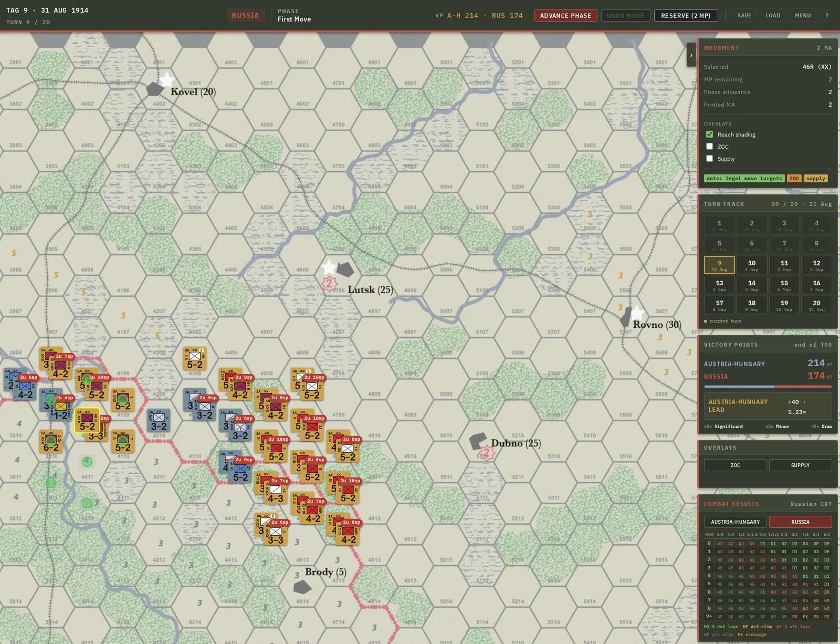This screenshot has width=840, height=644.
Task: Click the Rovno city star marker
Action: tap(637, 313)
